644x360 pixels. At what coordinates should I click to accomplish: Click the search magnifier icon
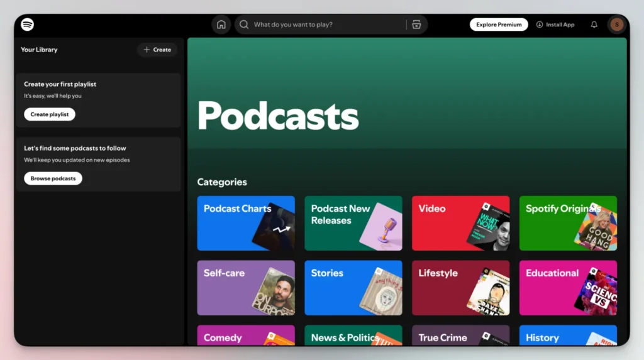(x=244, y=25)
